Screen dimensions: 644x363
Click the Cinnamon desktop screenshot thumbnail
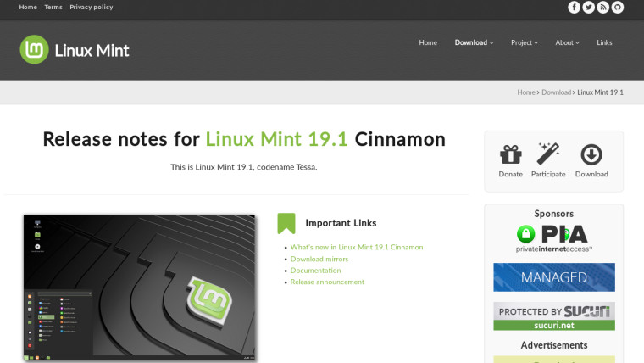point(139,288)
